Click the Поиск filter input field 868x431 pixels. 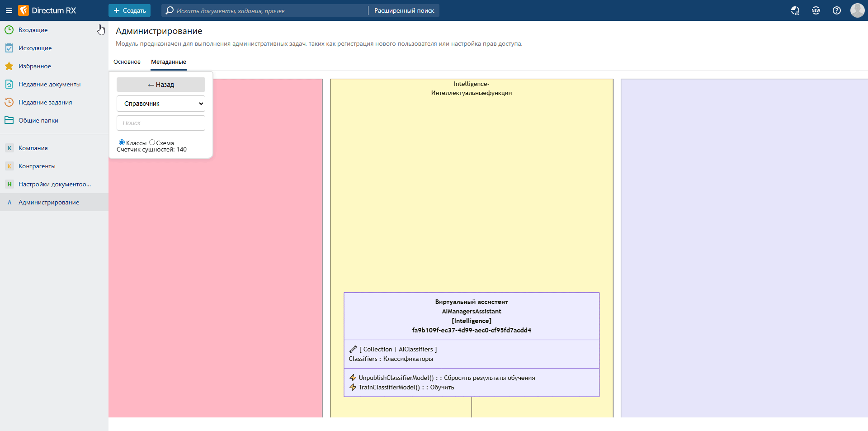161,123
